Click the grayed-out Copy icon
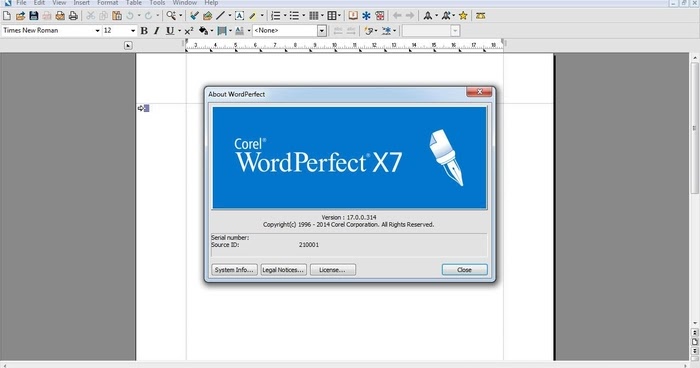This screenshot has height=368, width=700. point(104,16)
